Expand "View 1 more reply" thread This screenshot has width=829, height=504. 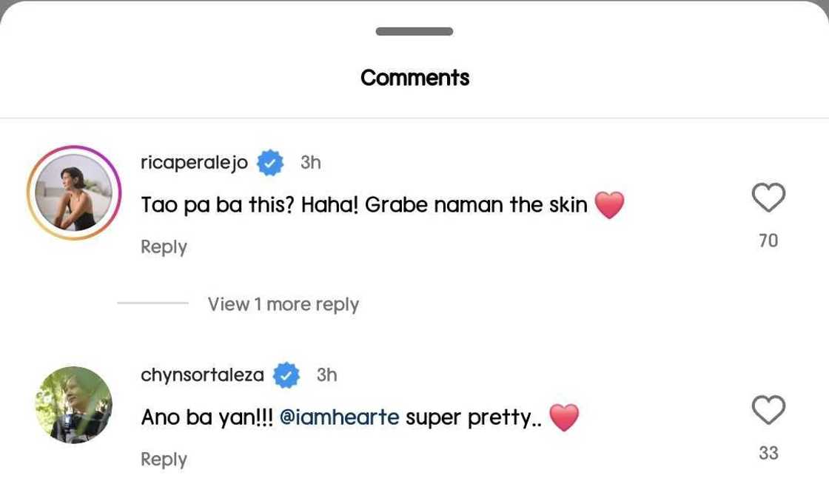[283, 304]
